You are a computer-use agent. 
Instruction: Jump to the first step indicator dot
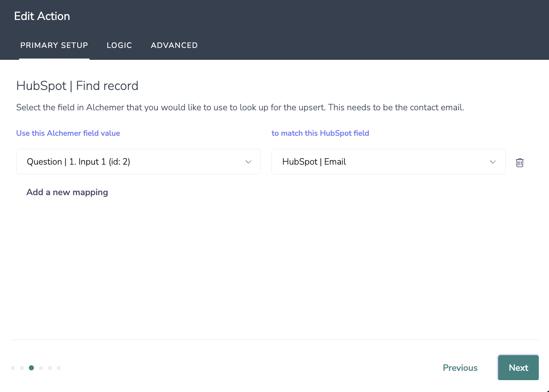click(x=13, y=368)
